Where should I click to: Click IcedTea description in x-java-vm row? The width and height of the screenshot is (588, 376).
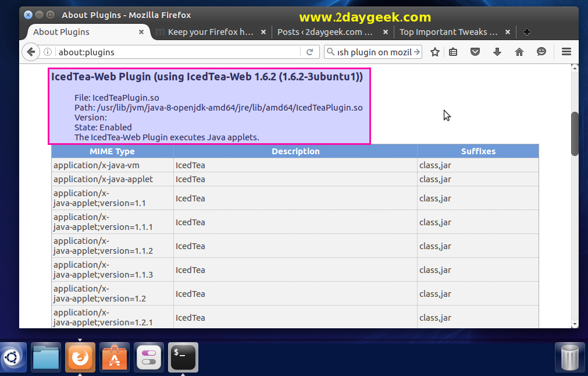190,165
